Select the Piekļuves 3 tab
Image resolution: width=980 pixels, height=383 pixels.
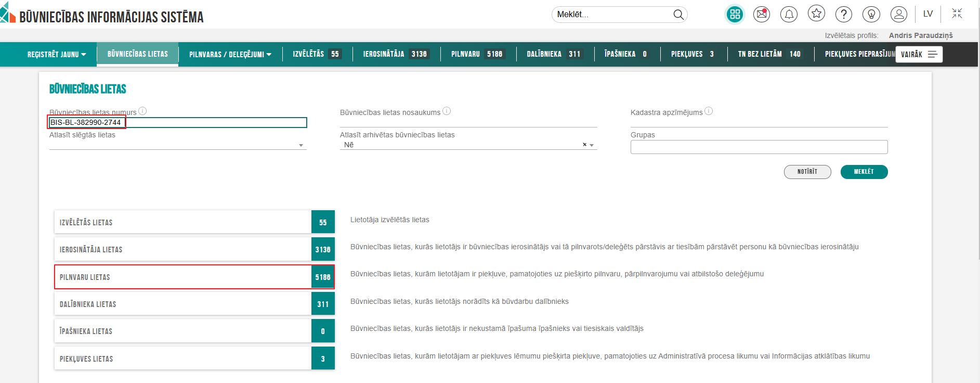[x=694, y=54]
